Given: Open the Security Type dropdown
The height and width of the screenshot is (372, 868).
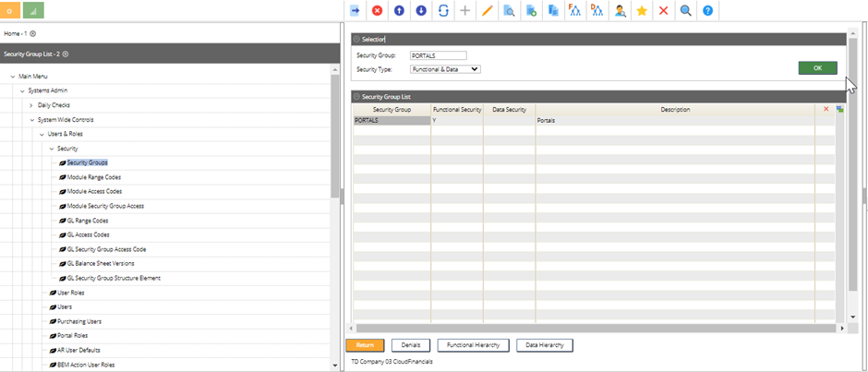Looking at the screenshot, I should pos(446,69).
